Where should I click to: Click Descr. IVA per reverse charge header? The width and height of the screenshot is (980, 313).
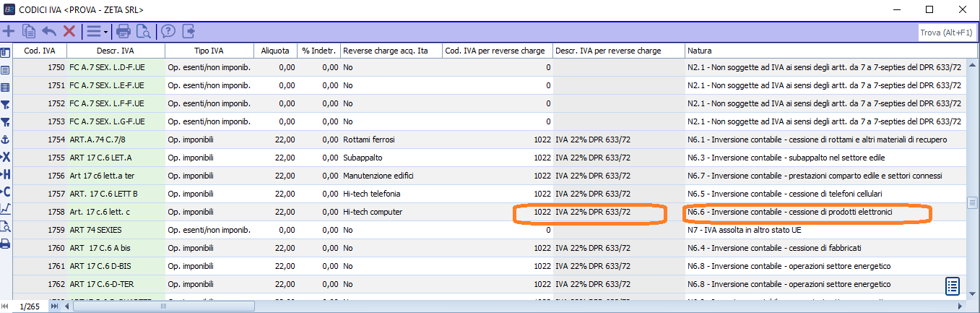tap(619, 51)
